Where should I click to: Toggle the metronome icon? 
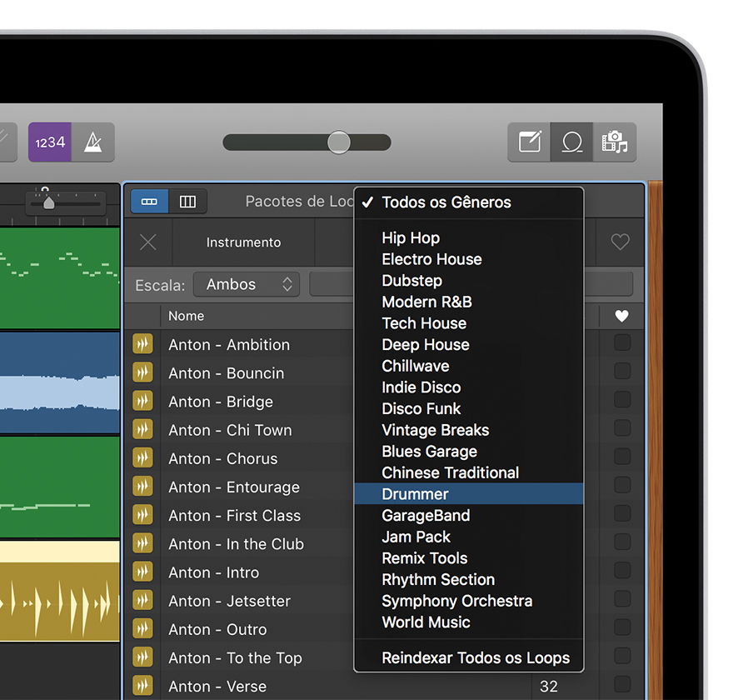click(x=92, y=142)
